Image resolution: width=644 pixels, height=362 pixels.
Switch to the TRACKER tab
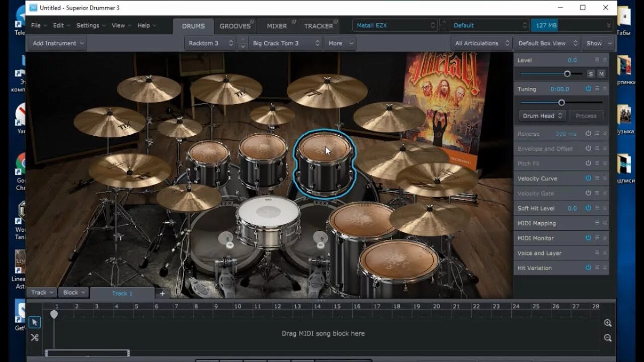click(x=318, y=26)
